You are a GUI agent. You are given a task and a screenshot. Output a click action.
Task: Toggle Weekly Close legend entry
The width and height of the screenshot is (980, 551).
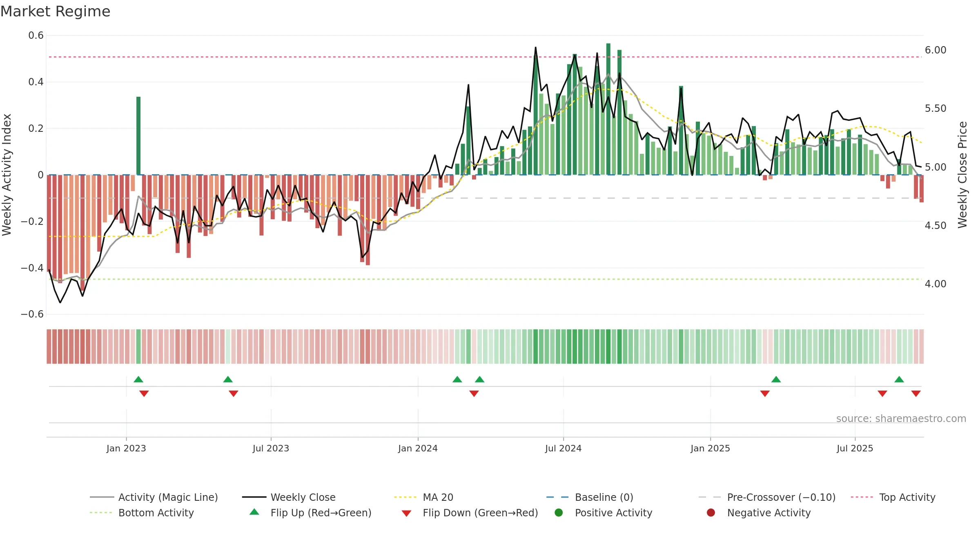pos(289,497)
